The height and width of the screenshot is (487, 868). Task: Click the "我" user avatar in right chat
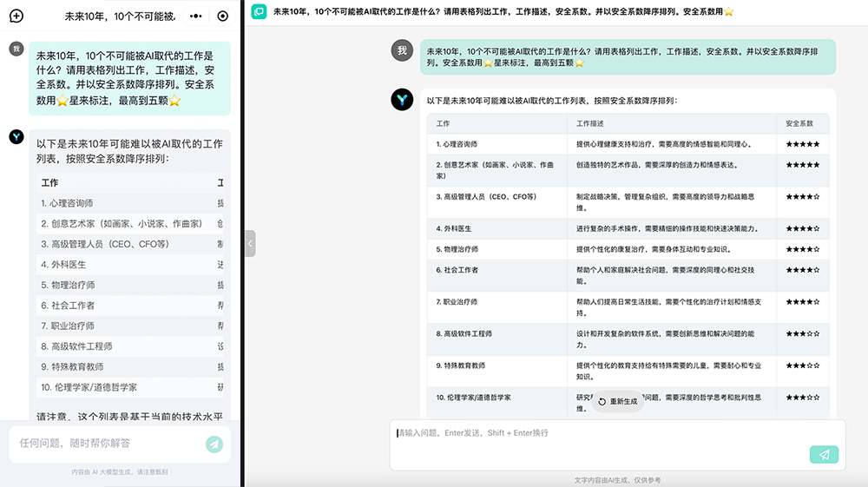pyautogui.click(x=402, y=50)
